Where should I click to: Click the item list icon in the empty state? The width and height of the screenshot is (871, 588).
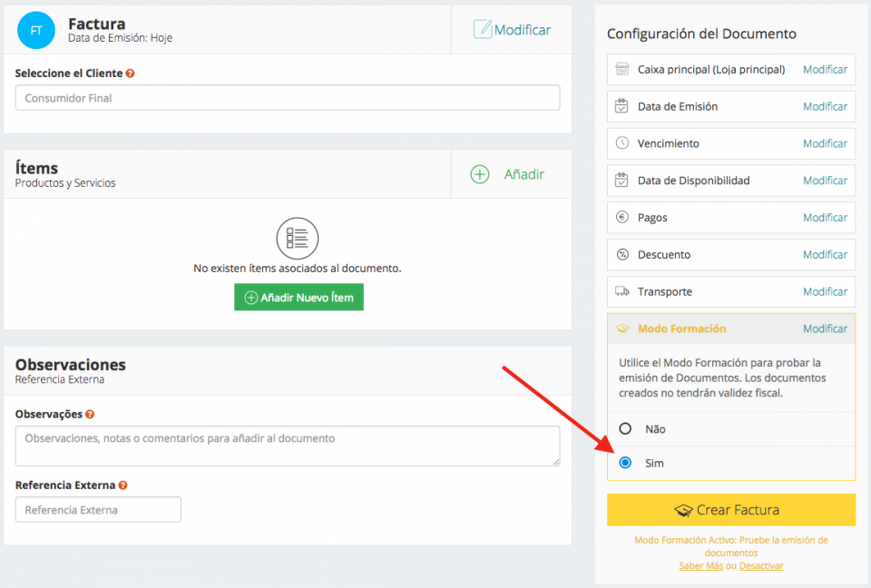298,240
